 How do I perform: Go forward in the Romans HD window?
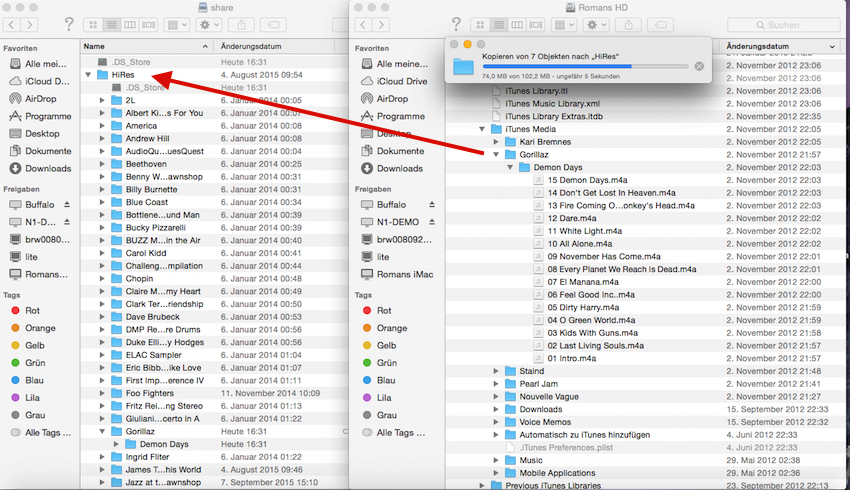(x=381, y=24)
